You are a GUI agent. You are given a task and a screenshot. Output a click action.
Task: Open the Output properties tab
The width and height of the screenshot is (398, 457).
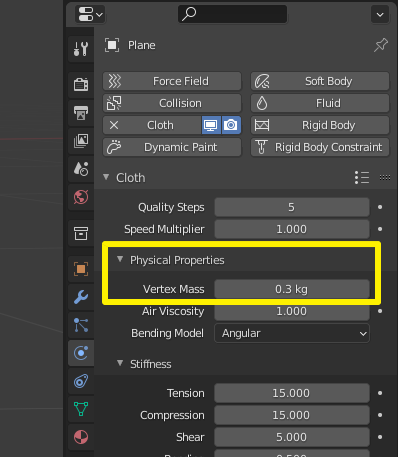coord(81,113)
